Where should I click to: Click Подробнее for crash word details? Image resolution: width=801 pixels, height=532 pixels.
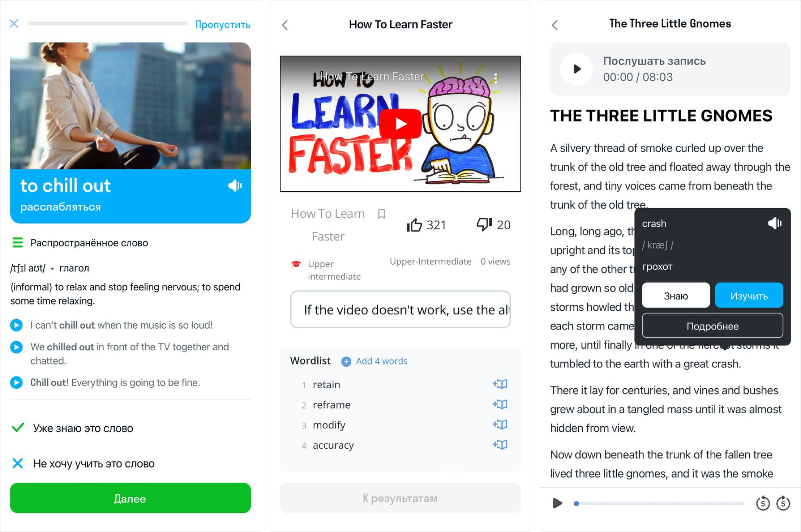(x=712, y=326)
